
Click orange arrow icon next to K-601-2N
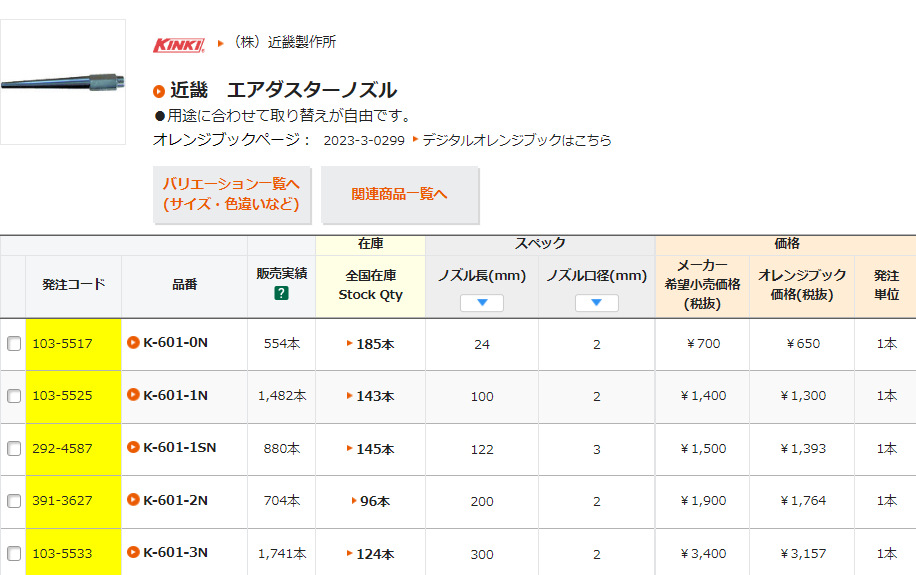(133, 500)
